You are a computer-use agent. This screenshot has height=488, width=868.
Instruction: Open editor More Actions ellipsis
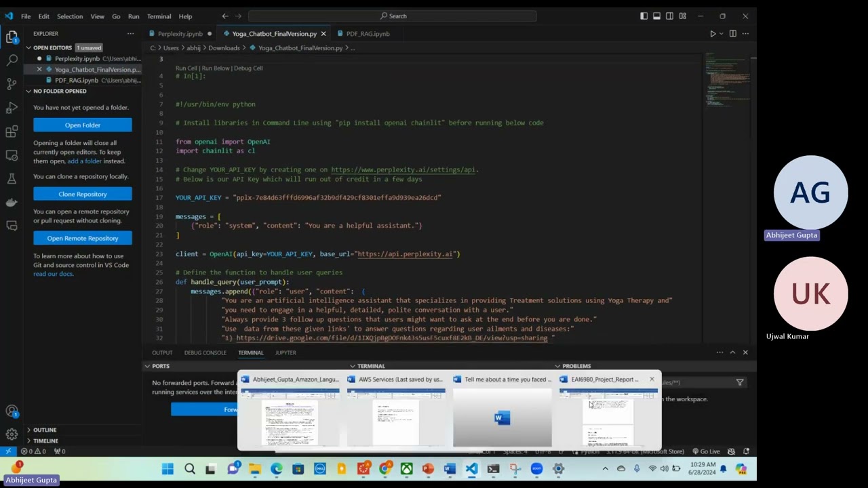pyautogui.click(x=746, y=33)
